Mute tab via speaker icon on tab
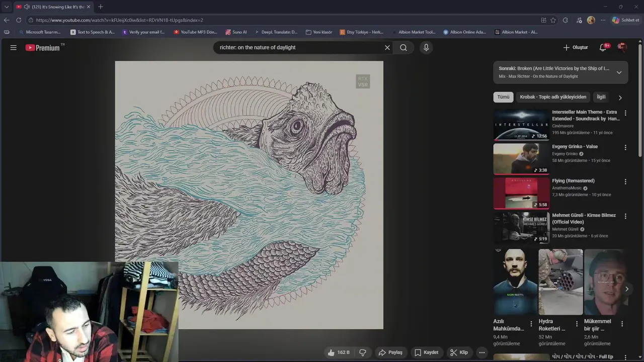Image resolution: width=644 pixels, height=362 pixels. pyautogui.click(x=26, y=7)
